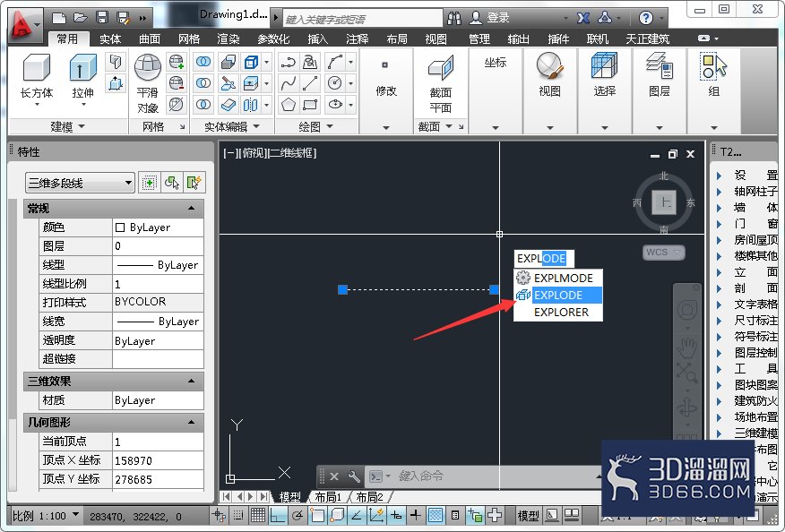Click the 上 top face of ViewCube
785x532 pixels.
(664, 202)
